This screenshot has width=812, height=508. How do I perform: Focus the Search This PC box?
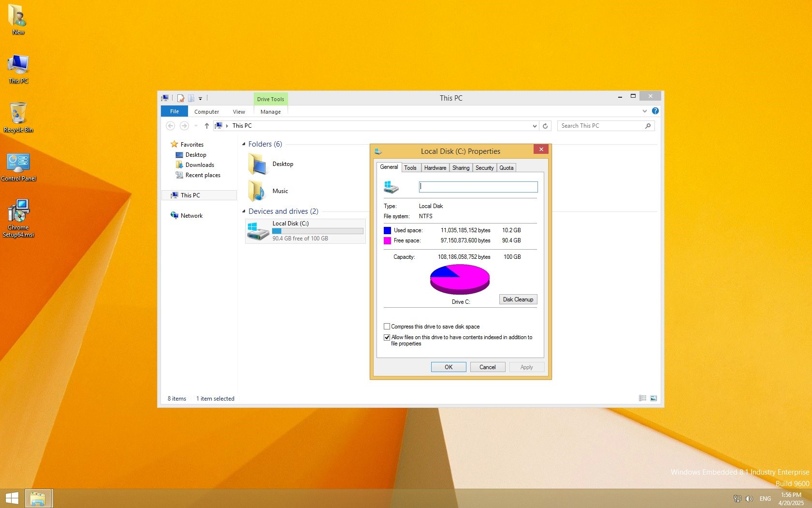pos(606,126)
